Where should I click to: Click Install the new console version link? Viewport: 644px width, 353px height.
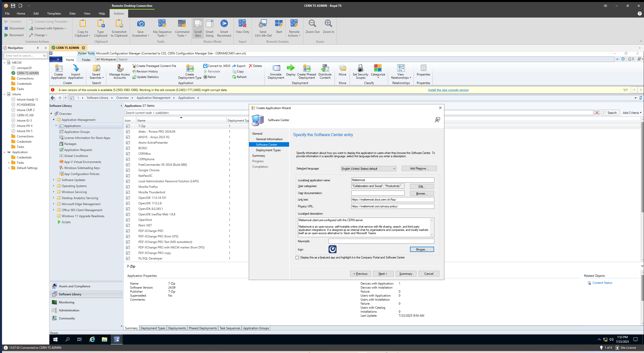[448, 90]
